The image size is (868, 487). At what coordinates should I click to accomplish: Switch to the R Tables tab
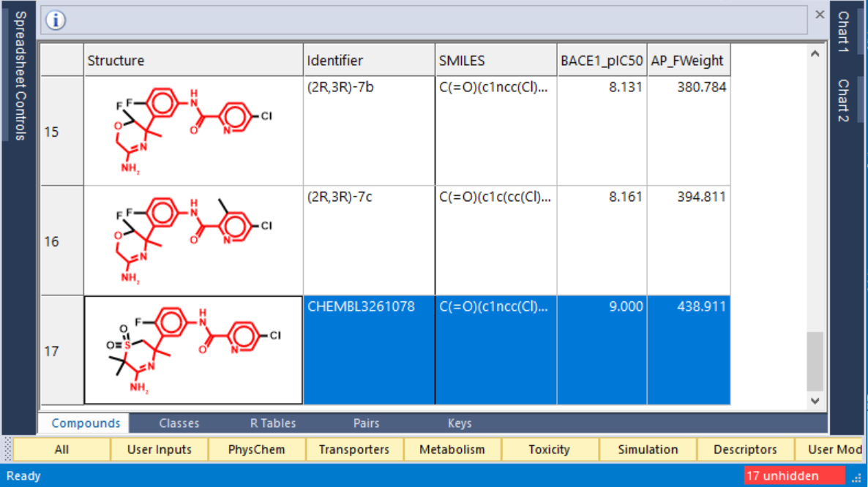[x=273, y=423]
